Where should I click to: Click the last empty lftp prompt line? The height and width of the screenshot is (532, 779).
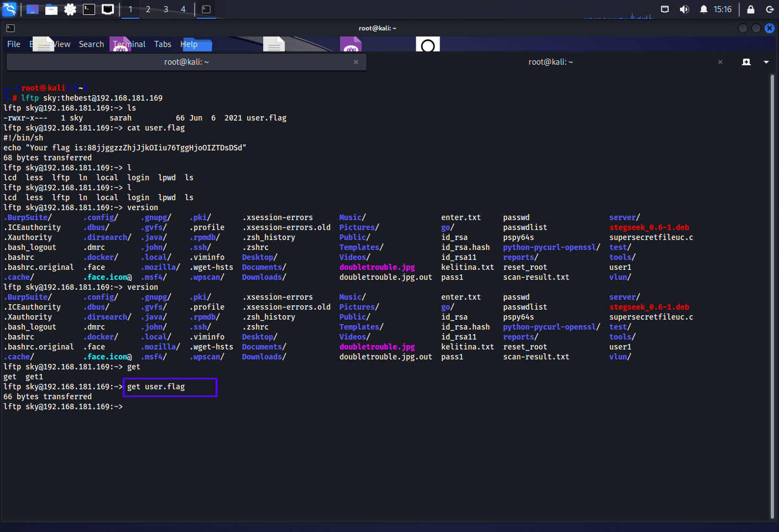63,406
